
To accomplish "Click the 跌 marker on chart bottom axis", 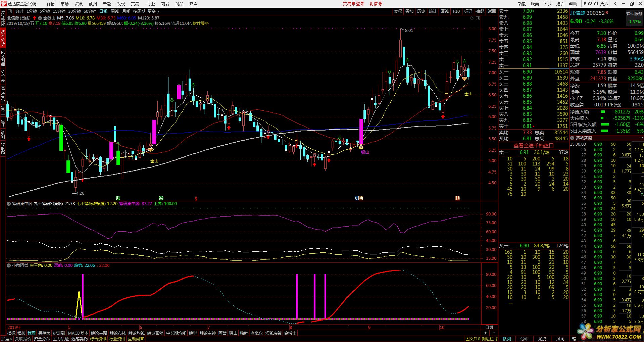I will coord(118,198).
